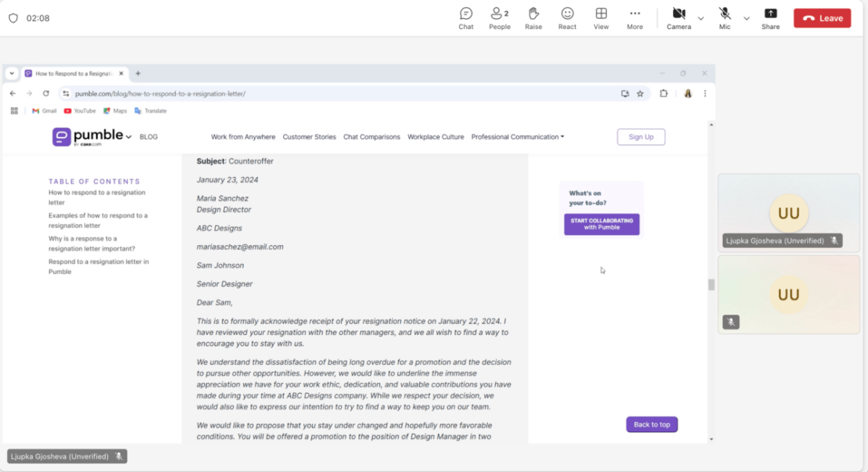Expand the Camera options arrow
868x472 pixels.
[x=701, y=18]
